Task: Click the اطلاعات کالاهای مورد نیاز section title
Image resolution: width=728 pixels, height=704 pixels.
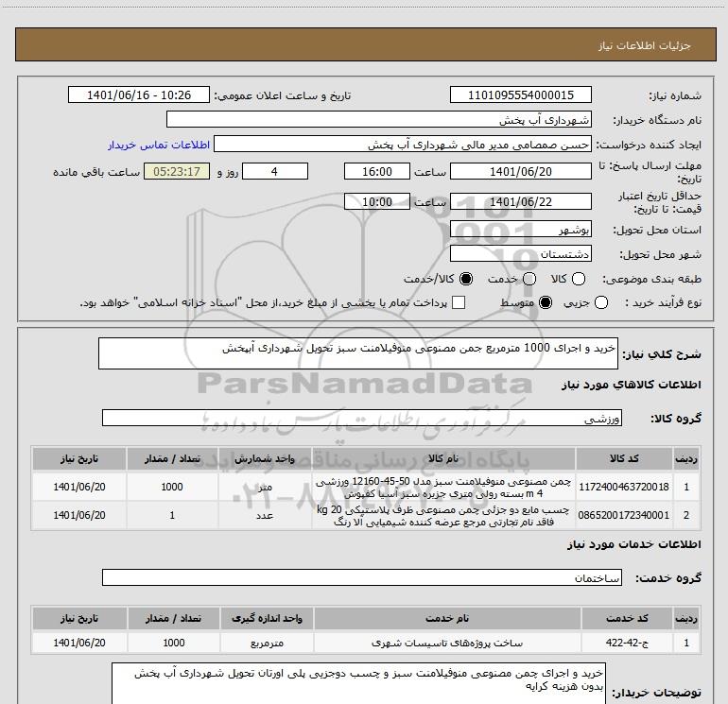Action: [x=632, y=385]
